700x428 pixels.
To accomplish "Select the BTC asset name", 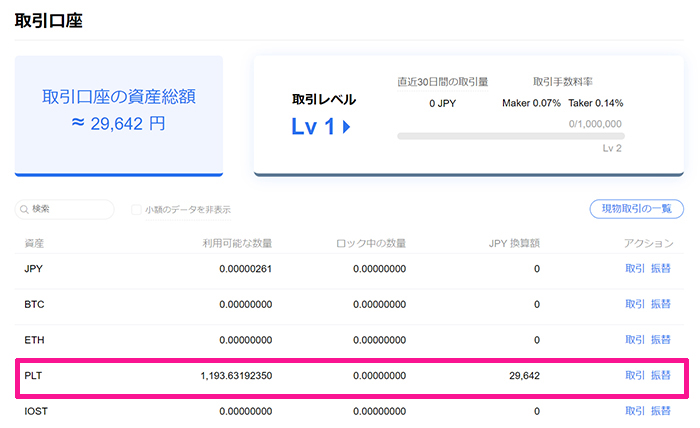I will 34,304.
